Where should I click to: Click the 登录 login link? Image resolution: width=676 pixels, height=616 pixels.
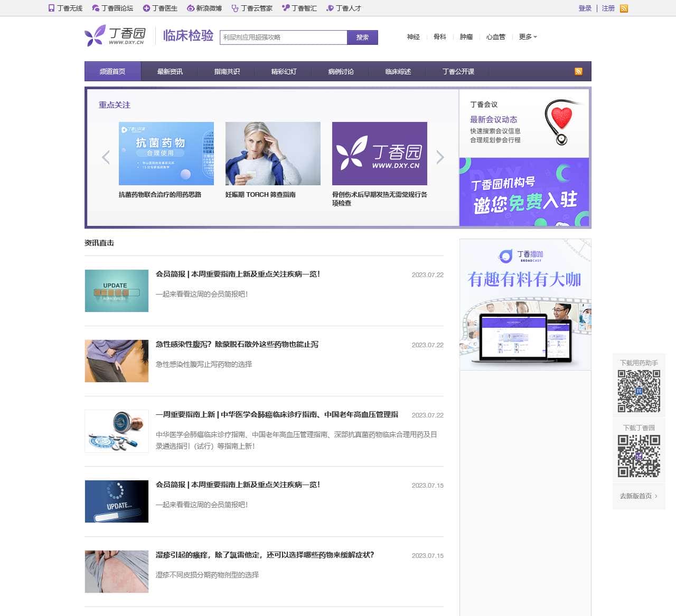(585, 8)
